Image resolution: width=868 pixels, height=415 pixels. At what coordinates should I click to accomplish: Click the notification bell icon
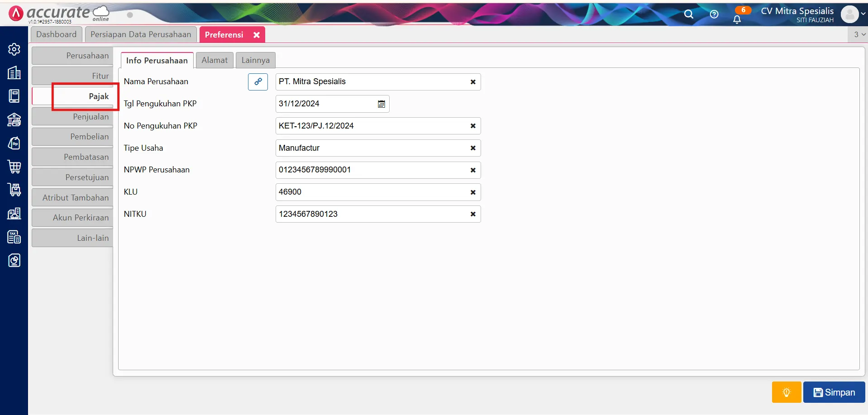tap(737, 19)
